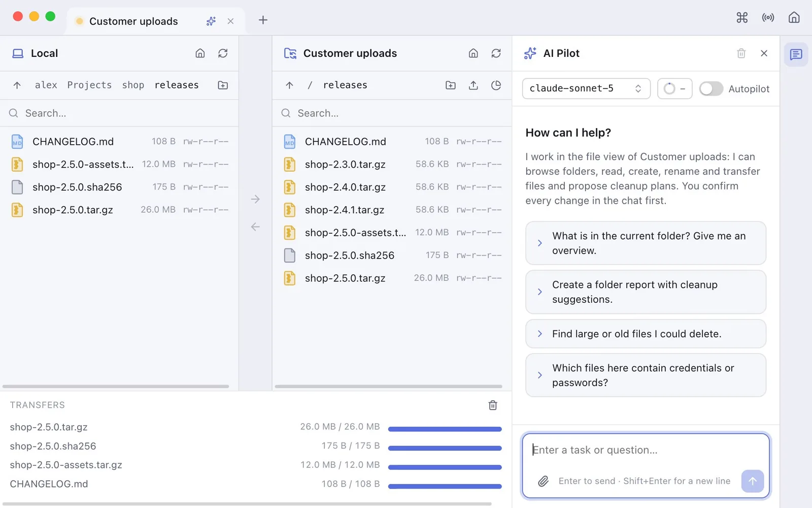Click the AI sparkle icon on Customer uploads tab
812x508 pixels.
211,21
